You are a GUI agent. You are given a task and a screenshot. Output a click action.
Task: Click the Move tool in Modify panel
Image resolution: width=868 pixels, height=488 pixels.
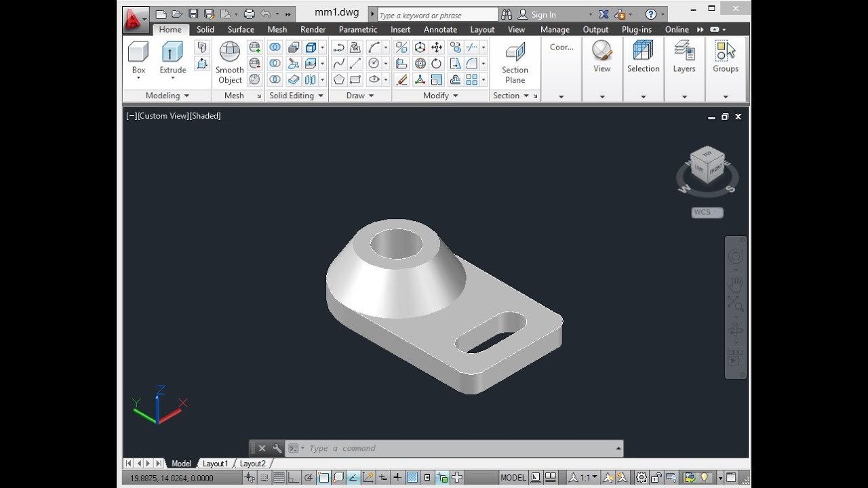437,47
